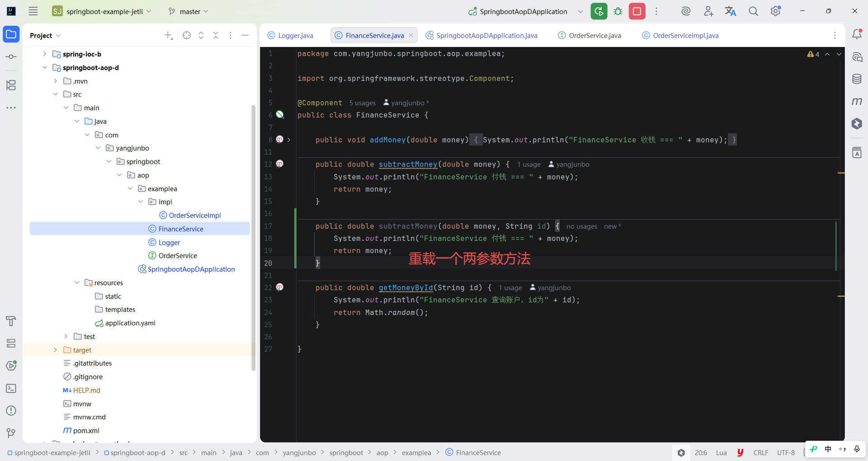Screen dimensions: 868x461
Task: Open Git tool window icon
Action: 11,433
